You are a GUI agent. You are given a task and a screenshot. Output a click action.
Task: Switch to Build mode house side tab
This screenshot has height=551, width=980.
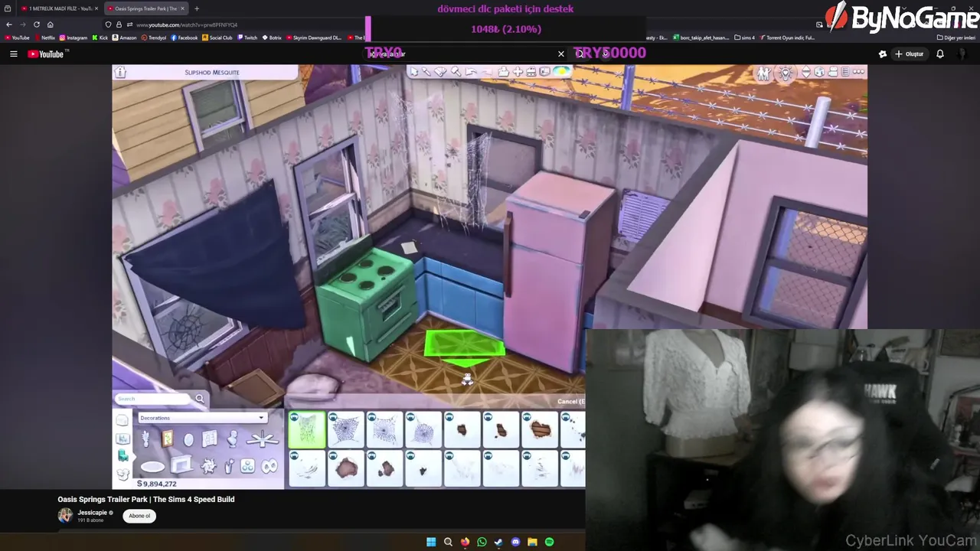(x=122, y=420)
